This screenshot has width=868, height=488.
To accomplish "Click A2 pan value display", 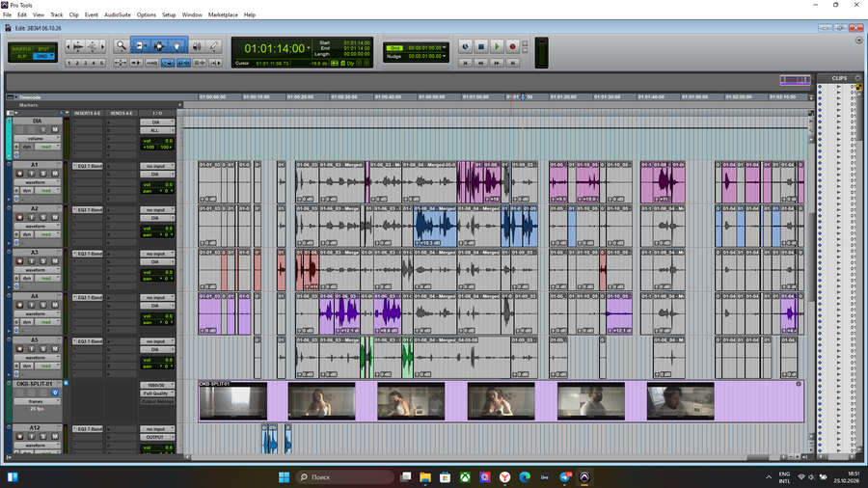I will coord(157,234).
